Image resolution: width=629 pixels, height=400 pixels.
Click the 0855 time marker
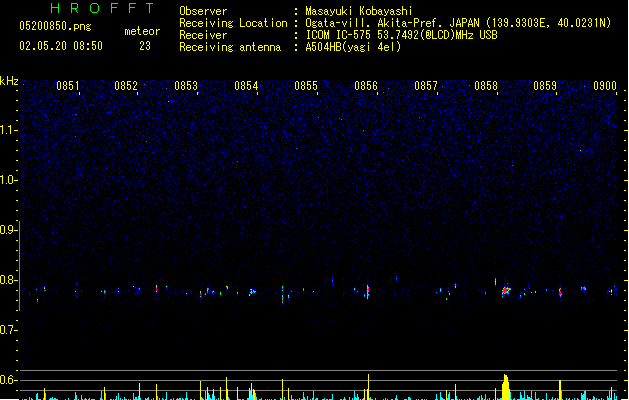click(x=306, y=86)
